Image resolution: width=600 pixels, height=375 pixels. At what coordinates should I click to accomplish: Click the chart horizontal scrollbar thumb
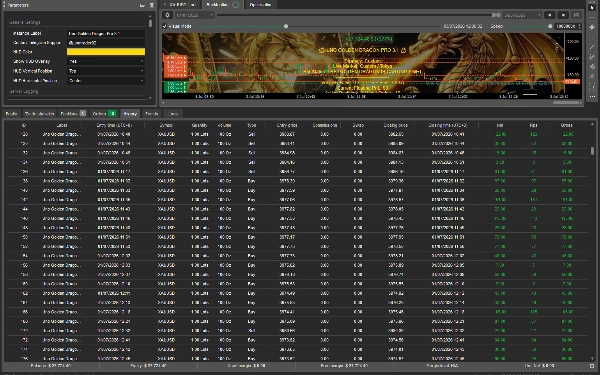tap(566, 103)
